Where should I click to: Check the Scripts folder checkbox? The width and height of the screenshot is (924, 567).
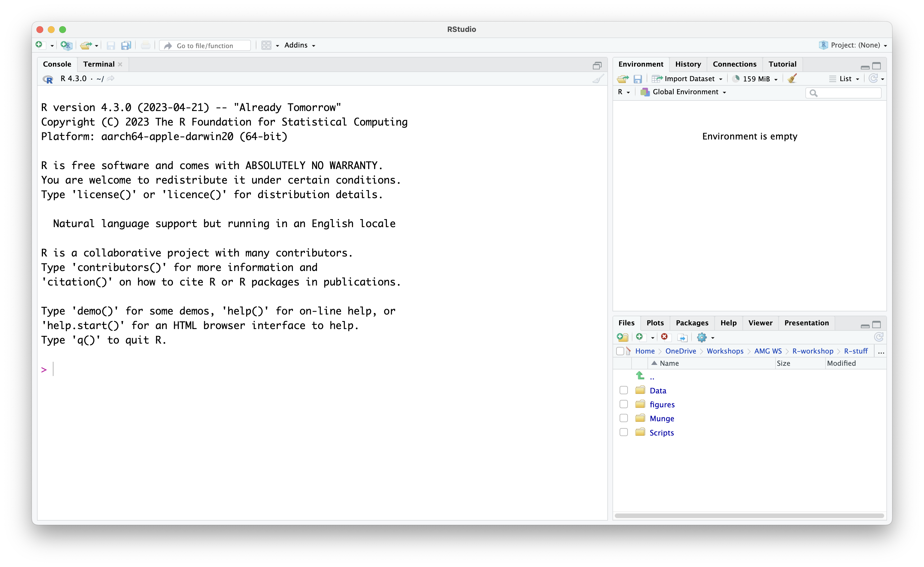point(624,432)
